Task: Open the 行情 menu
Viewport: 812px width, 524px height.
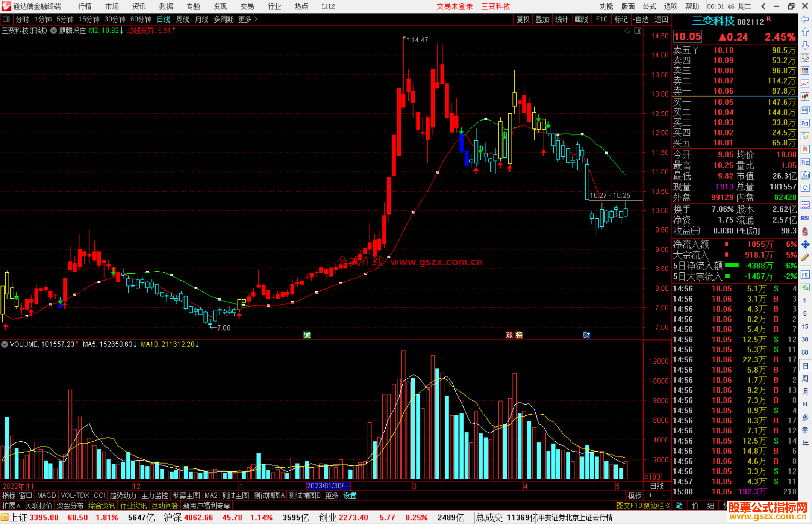Action: tap(85, 6)
